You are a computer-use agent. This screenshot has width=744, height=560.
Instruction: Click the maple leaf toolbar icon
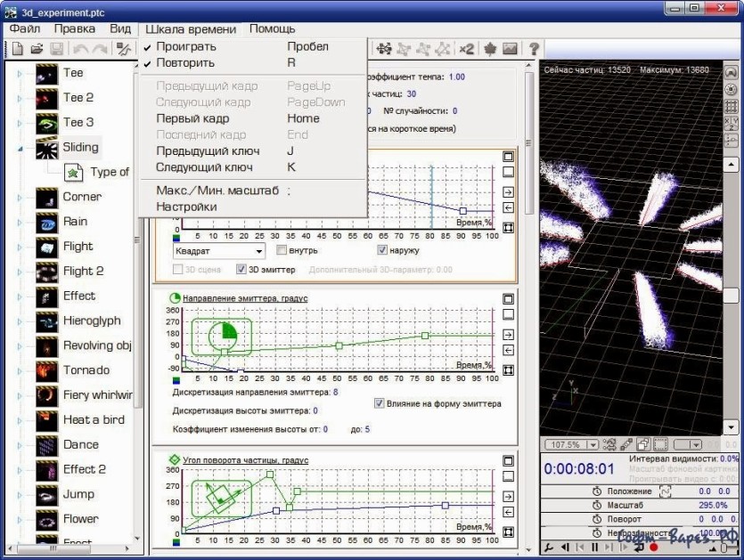coord(490,48)
